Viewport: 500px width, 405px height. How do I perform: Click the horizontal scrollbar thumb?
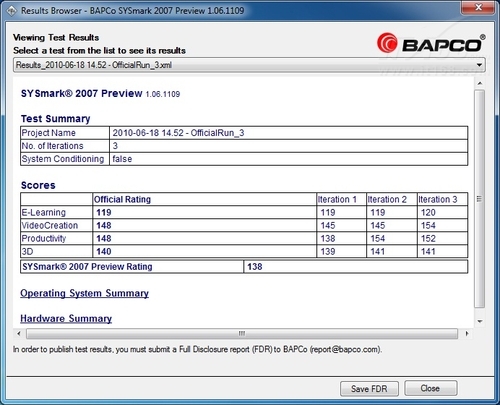[x=242, y=333]
